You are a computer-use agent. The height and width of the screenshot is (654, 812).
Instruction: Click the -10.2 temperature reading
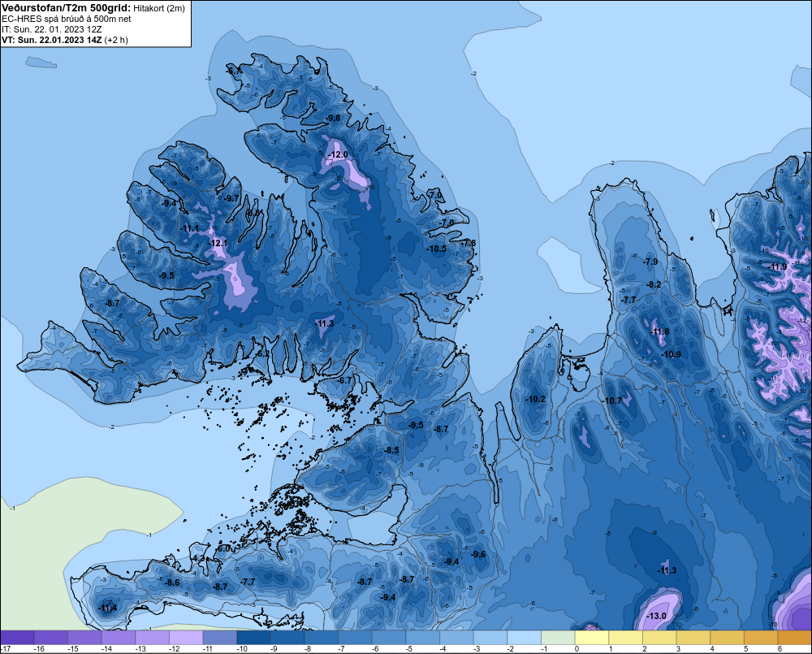tap(535, 399)
